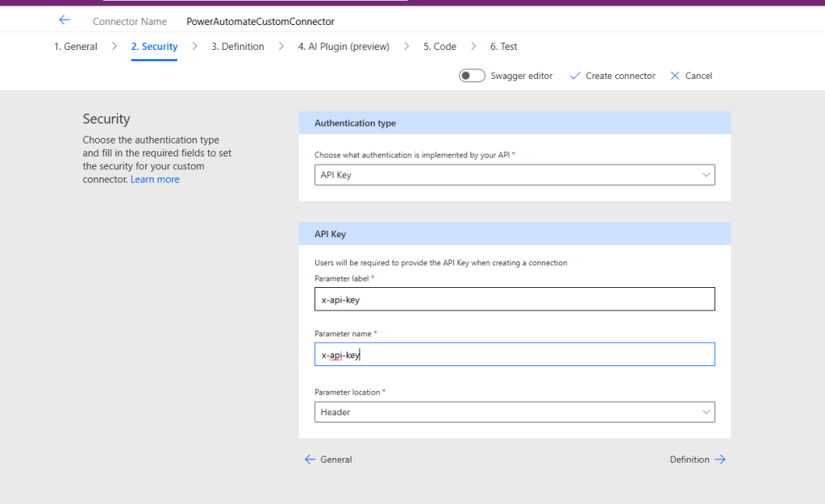Click the General back navigation label
The image size is (825, 504).
[x=335, y=460]
